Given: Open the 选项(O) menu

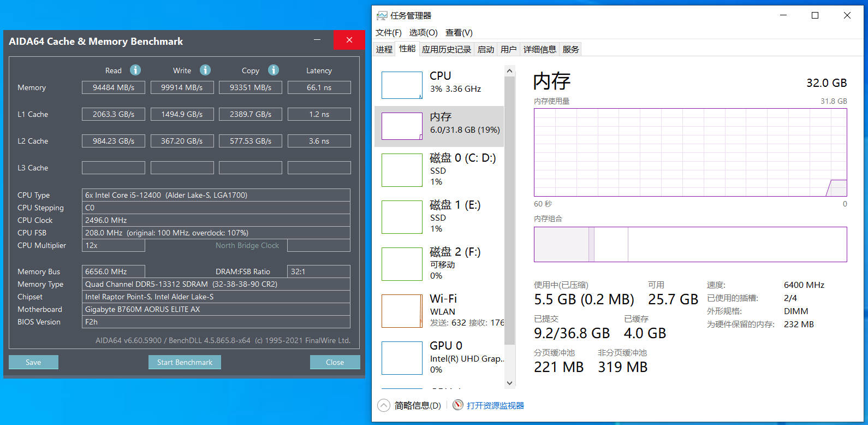Looking at the screenshot, I should click(x=424, y=33).
